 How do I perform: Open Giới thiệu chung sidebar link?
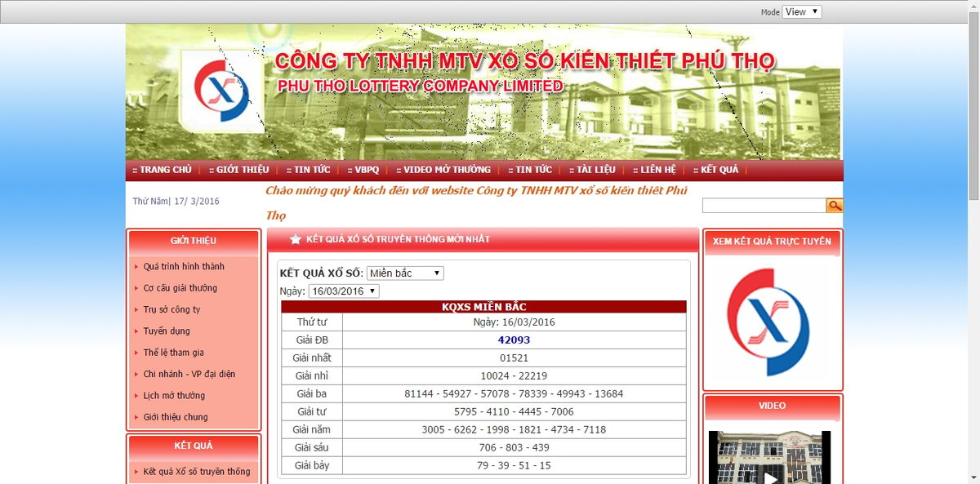click(x=176, y=417)
